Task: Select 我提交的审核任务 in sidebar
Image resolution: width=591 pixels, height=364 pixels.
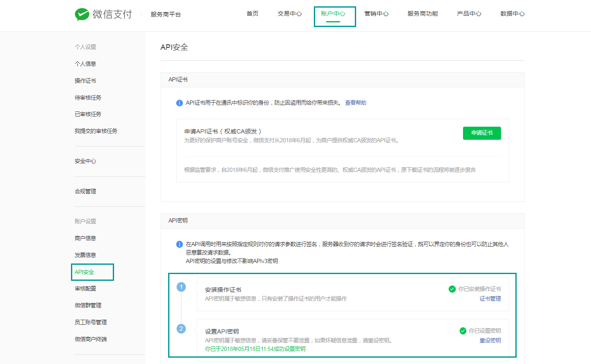Action: 96,131
